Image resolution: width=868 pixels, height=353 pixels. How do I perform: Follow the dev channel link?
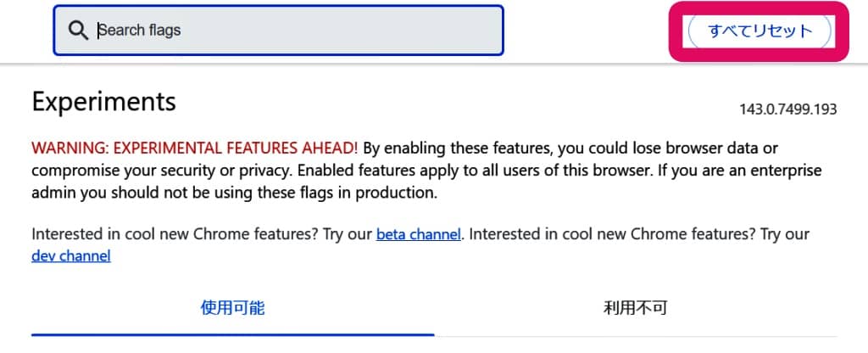[x=71, y=255]
